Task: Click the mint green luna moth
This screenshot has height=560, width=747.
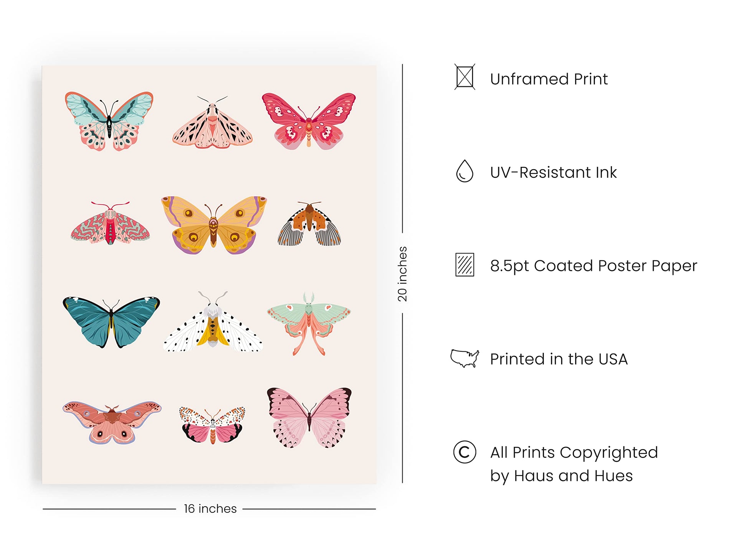Action: tap(309, 322)
